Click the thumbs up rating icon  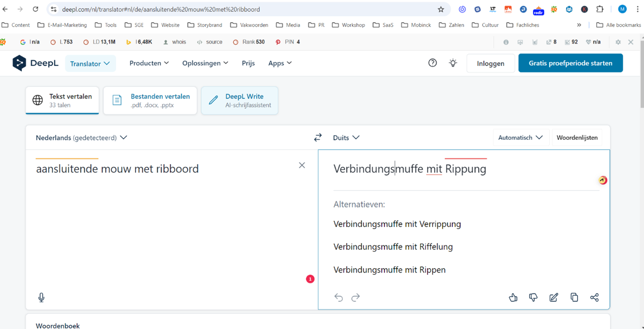point(513,297)
